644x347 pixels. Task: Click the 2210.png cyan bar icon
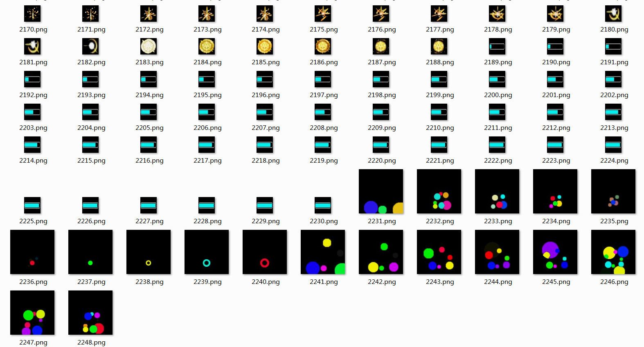click(x=439, y=112)
